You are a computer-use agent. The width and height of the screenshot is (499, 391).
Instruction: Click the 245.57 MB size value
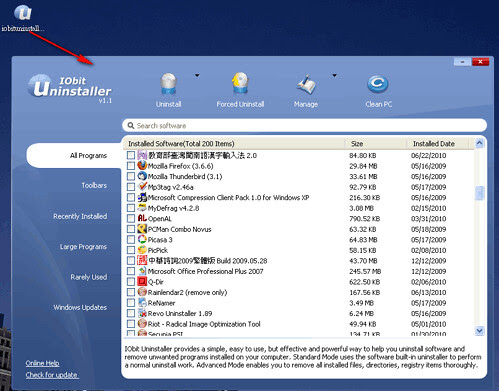365,271
